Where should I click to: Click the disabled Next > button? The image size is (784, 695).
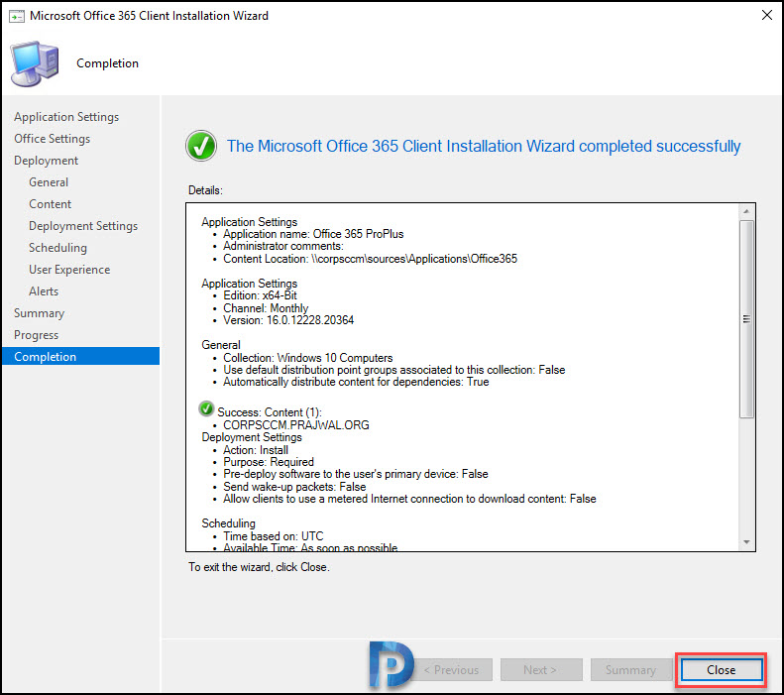pyautogui.click(x=541, y=669)
